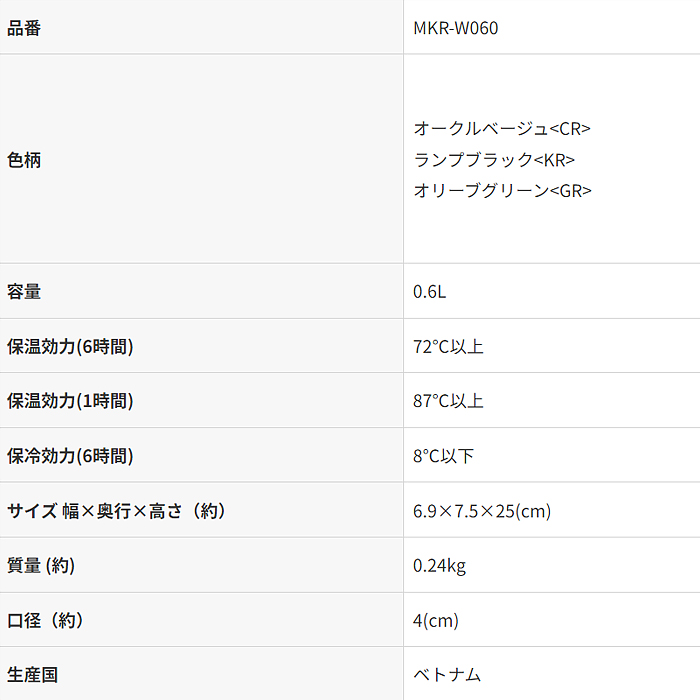Click the 0.6L capacity value

pos(429,292)
